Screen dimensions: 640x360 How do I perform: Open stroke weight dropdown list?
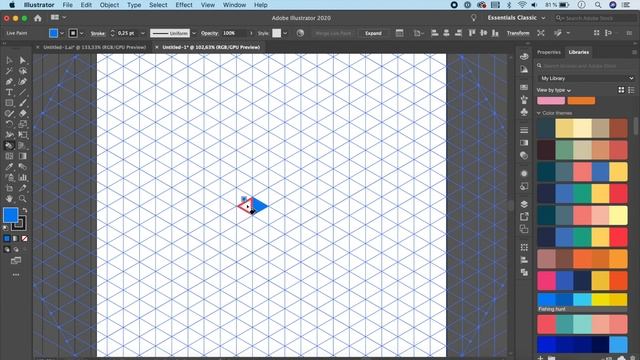tap(142, 33)
